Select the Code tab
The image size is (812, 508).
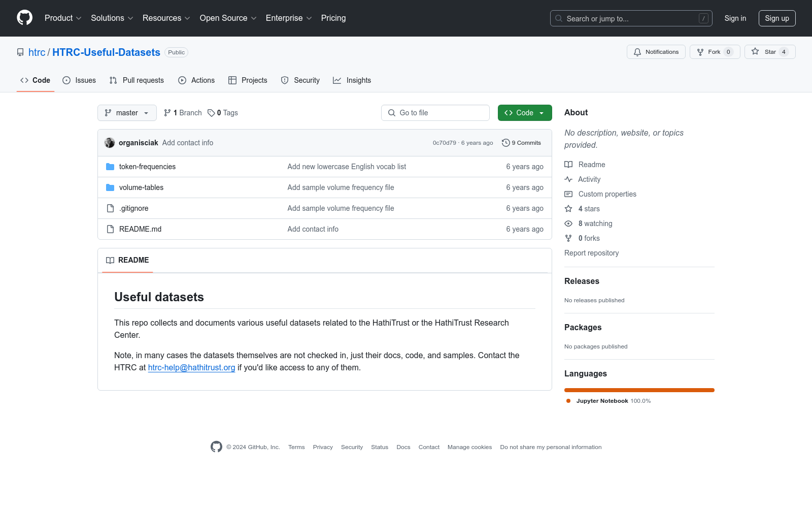click(36, 80)
